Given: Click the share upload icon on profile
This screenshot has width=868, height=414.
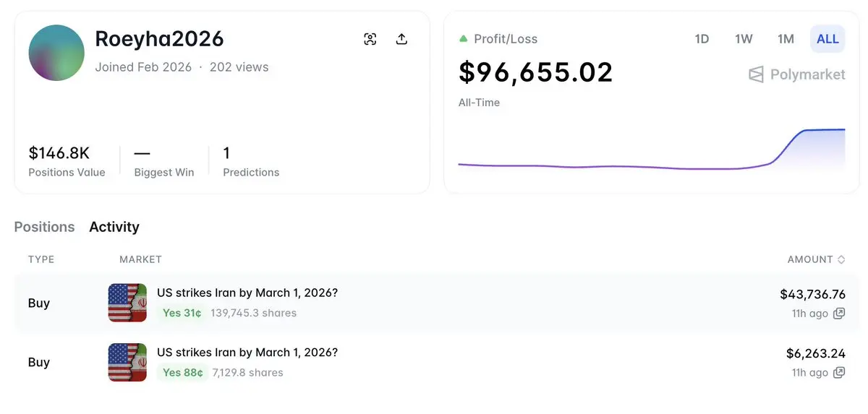Looking at the screenshot, I should pos(402,39).
